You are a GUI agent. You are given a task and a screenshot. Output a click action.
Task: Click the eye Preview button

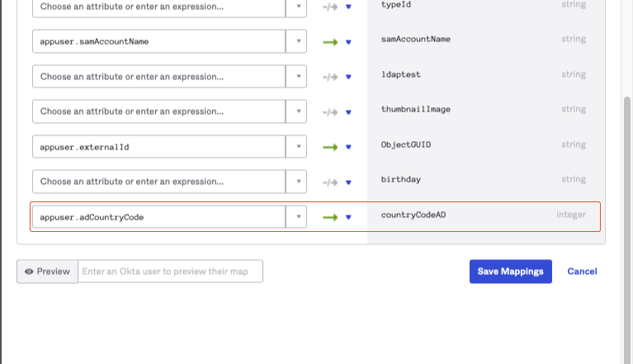(x=47, y=272)
